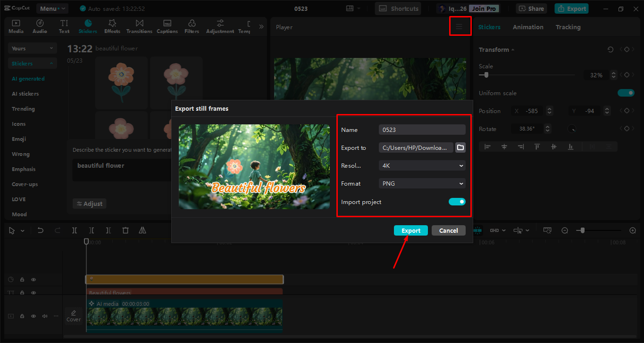
Task: Switch to the Animation tab
Action: (x=527, y=27)
